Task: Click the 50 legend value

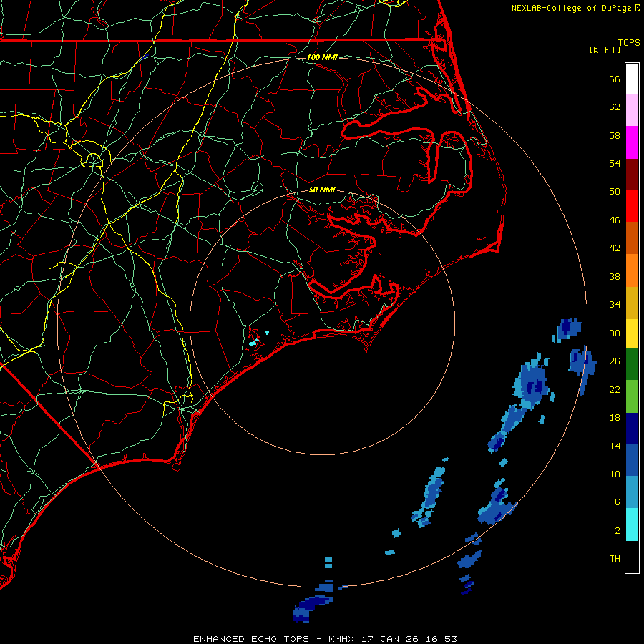Action: click(615, 192)
